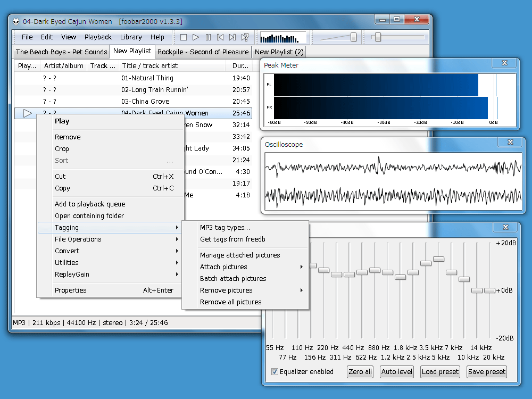Expand the ReplayGain submenu
This screenshot has height=399, width=532.
[x=111, y=275]
